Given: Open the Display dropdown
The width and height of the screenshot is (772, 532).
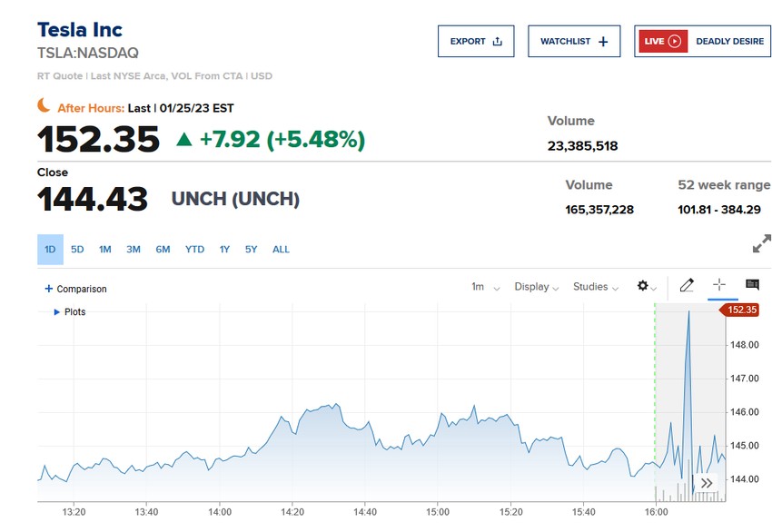Looking at the screenshot, I should [536, 287].
